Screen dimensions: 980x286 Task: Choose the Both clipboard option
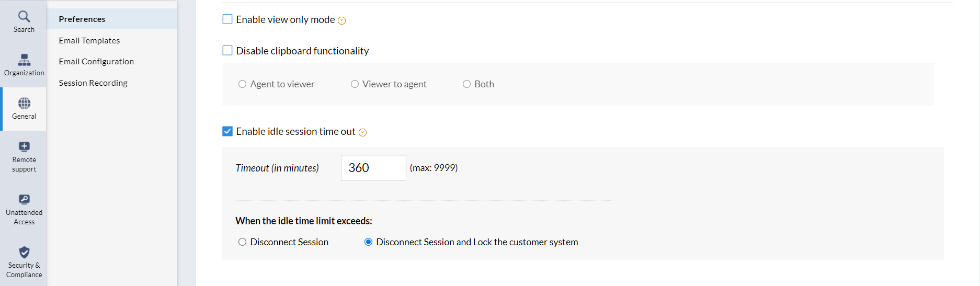click(x=467, y=84)
